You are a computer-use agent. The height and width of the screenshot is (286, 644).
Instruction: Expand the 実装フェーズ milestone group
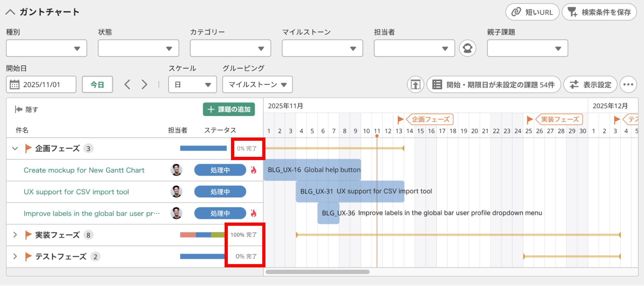pos(15,235)
